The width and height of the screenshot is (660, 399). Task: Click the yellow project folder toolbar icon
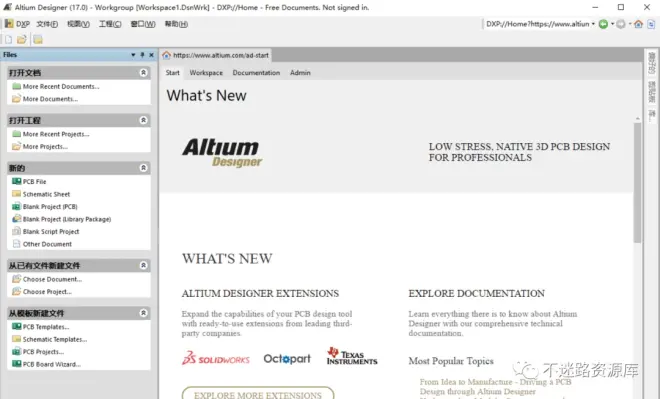(38, 40)
